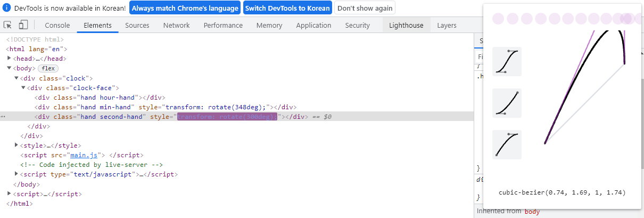644x218 pixels.
Task: Click the bezier curve upper-right control point
Action: point(624,64)
